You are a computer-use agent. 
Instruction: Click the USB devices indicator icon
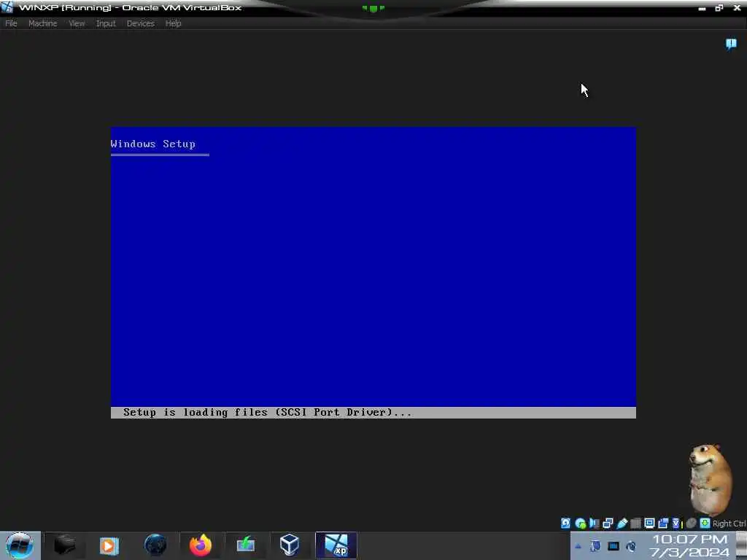coord(622,524)
